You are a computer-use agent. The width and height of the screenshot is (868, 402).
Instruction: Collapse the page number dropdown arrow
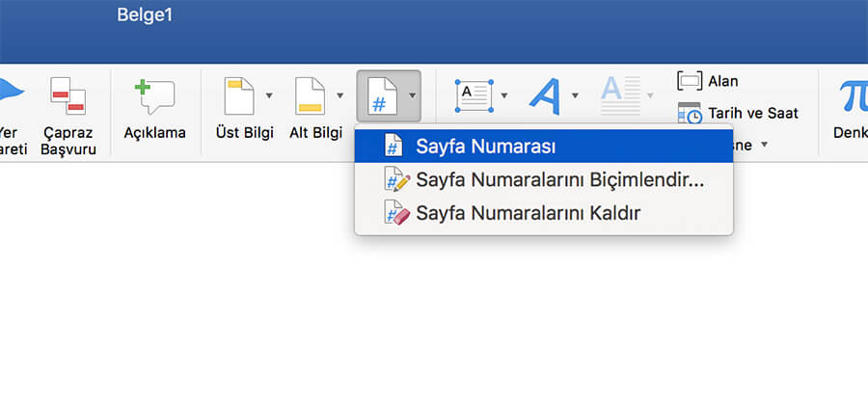pyautogui.click(x=412, y=95)
